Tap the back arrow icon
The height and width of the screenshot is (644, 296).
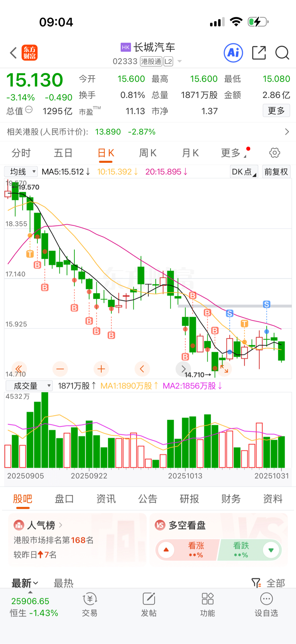click(x=13, y=53)
